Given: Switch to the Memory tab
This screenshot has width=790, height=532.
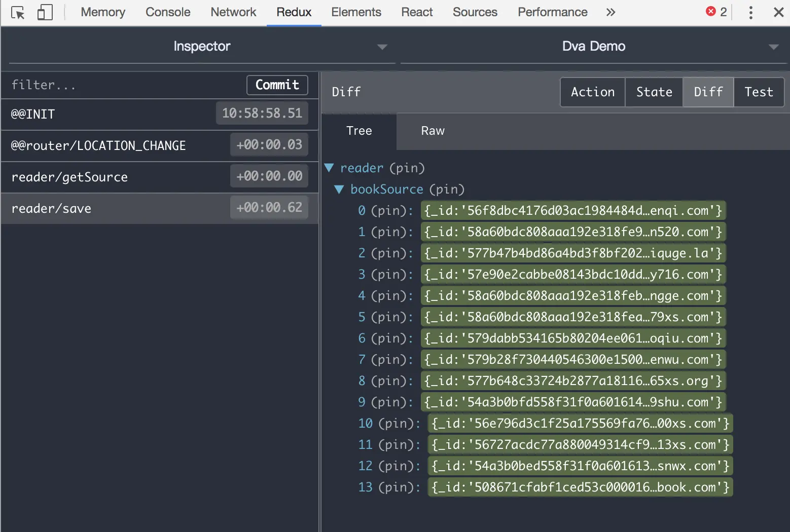Looking at the screenshot, I should (x=103, y=12).
